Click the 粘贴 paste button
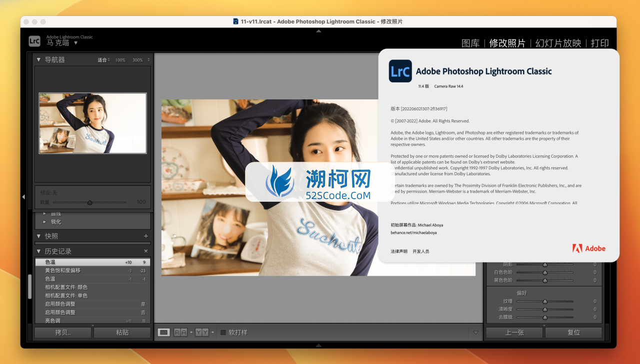Viewport: 640px width, 364px height. 122,332
